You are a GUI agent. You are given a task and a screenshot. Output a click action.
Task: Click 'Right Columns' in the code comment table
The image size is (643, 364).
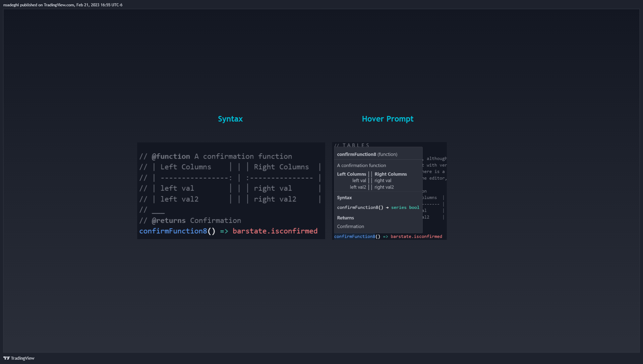pos(281,167)
